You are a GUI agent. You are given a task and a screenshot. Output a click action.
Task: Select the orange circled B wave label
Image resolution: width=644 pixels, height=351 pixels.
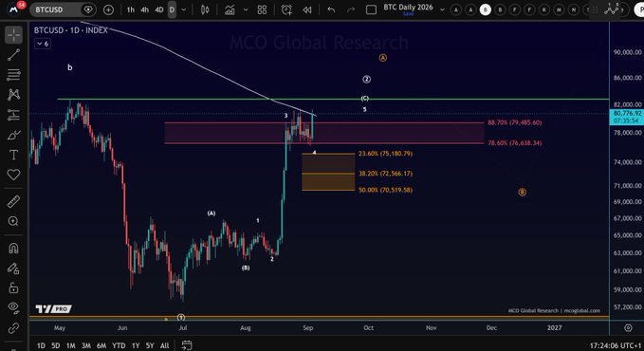click(x=522, y=192)
